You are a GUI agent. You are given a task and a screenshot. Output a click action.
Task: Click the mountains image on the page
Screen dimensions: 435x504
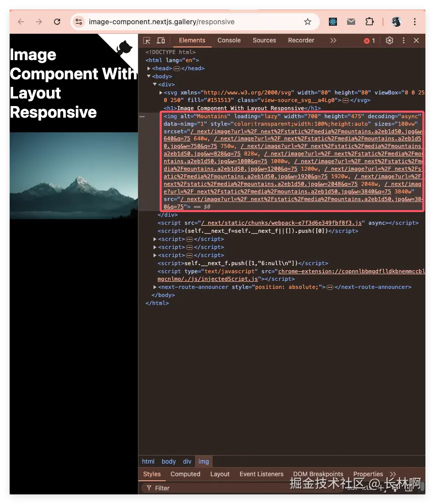[74, 176]
